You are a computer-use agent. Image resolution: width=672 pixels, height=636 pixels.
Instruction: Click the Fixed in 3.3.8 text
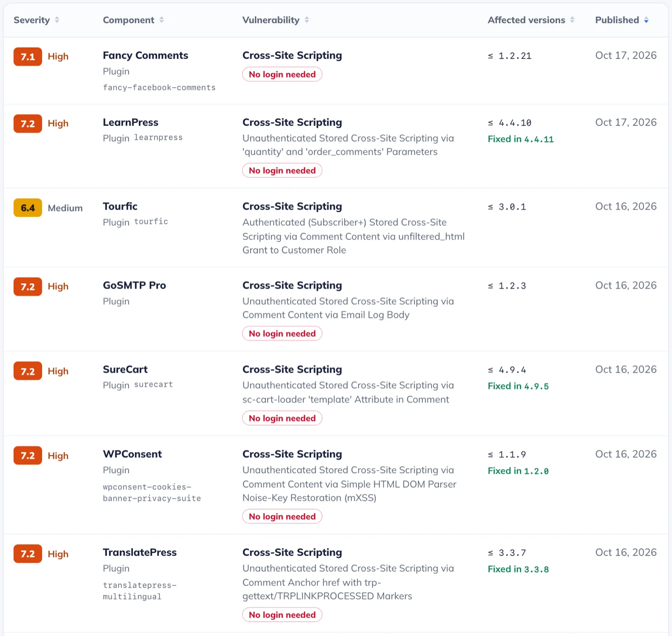click(x=518, y=569)
